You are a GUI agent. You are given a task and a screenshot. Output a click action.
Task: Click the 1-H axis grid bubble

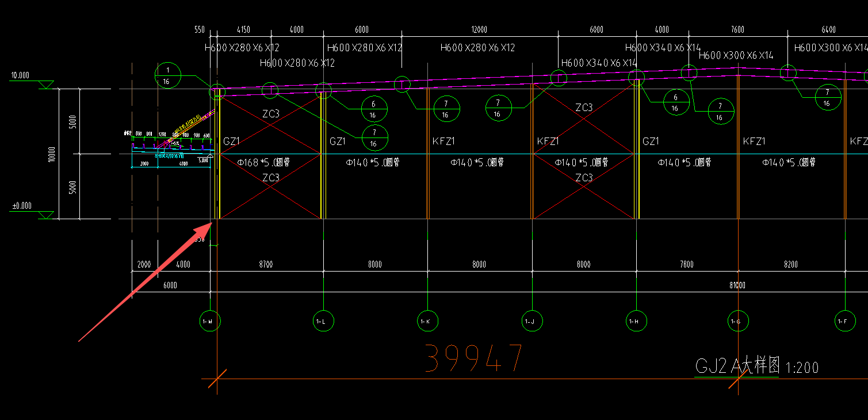click(635, 322)
